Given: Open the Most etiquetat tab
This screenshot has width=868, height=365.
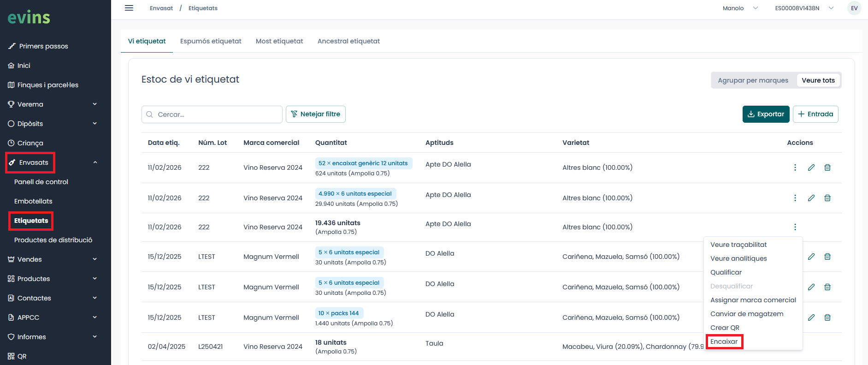Looking at the screenshot, I should 279,41.
